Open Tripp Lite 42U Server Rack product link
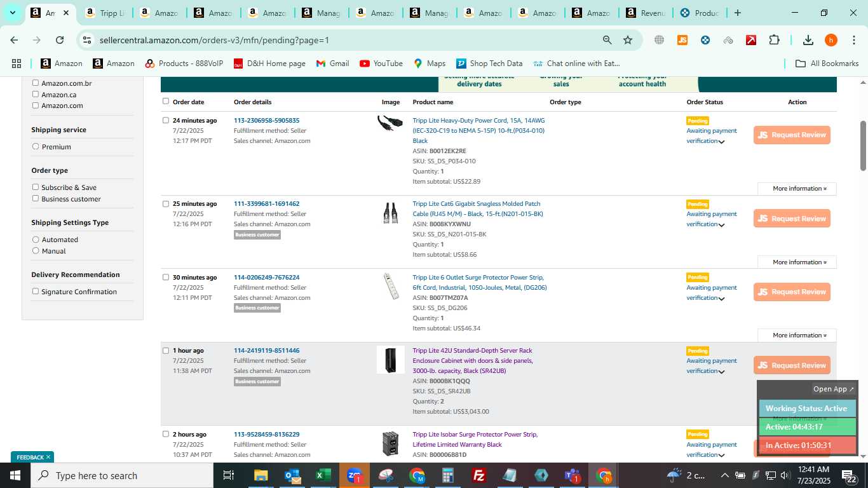Image resolution: width=868 pixels, height=488 pixels. [x=473, y=360]
